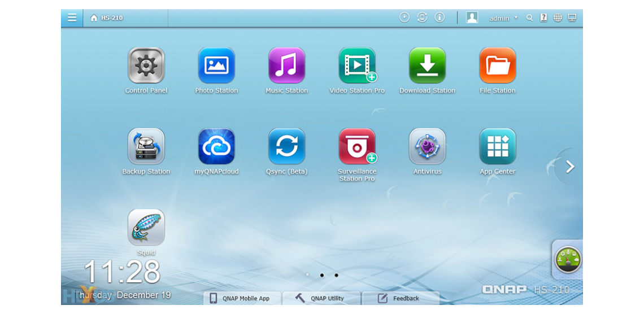Open File Station
This screenshot has height=314, width=644.
498,66
